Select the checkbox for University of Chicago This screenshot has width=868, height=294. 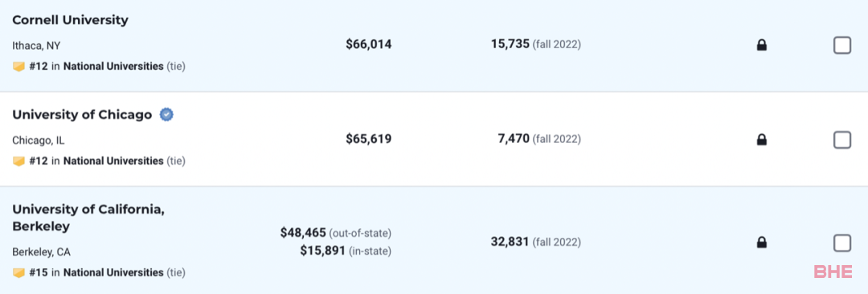pyautogui.click(x=842, y=140)
